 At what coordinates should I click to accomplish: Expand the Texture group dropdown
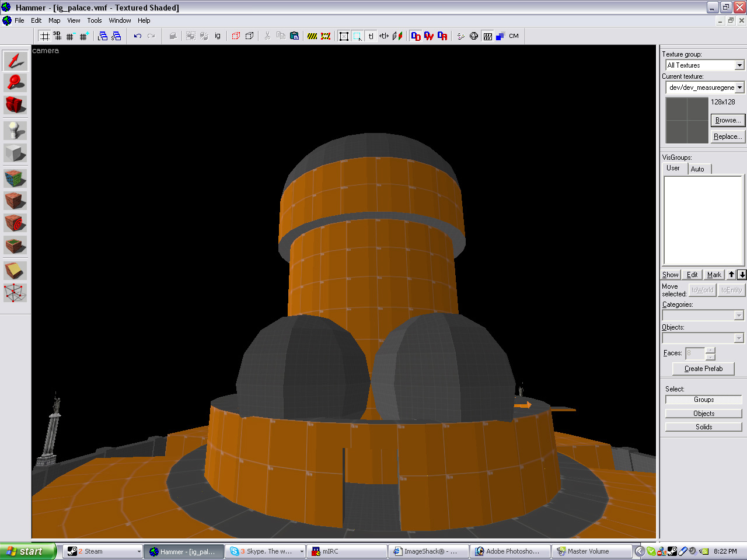(x=739, y=65)
